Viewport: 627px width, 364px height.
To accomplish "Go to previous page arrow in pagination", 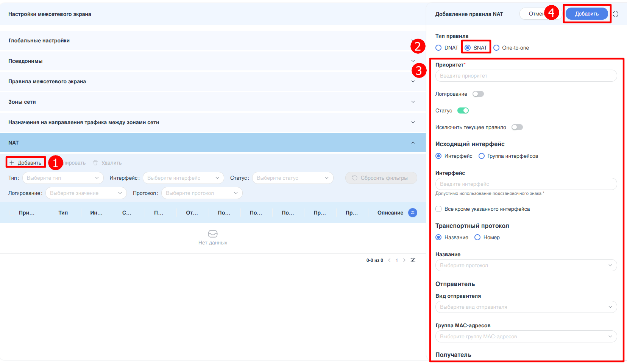I will [x=389, y=260].
